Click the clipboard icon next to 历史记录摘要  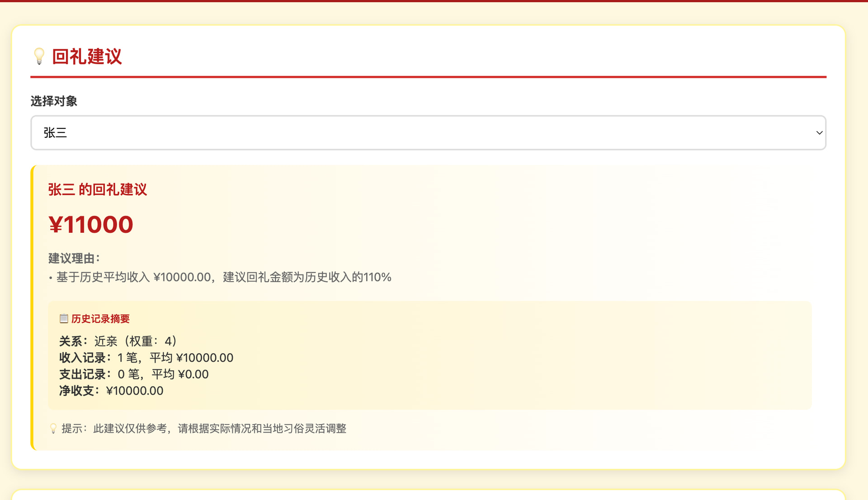(x=64, y=319)
